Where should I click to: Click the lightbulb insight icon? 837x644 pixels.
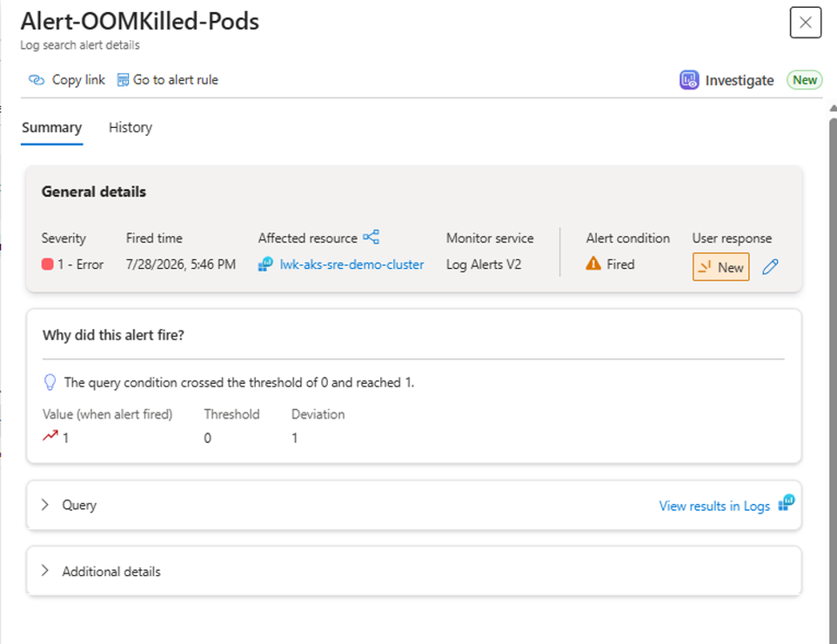click(50, 382)
